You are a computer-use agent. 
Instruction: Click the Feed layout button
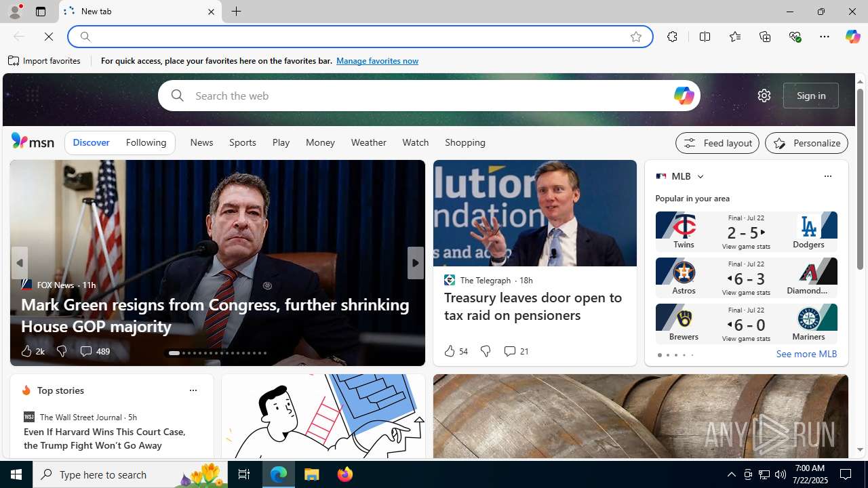[x=717, y=143]
